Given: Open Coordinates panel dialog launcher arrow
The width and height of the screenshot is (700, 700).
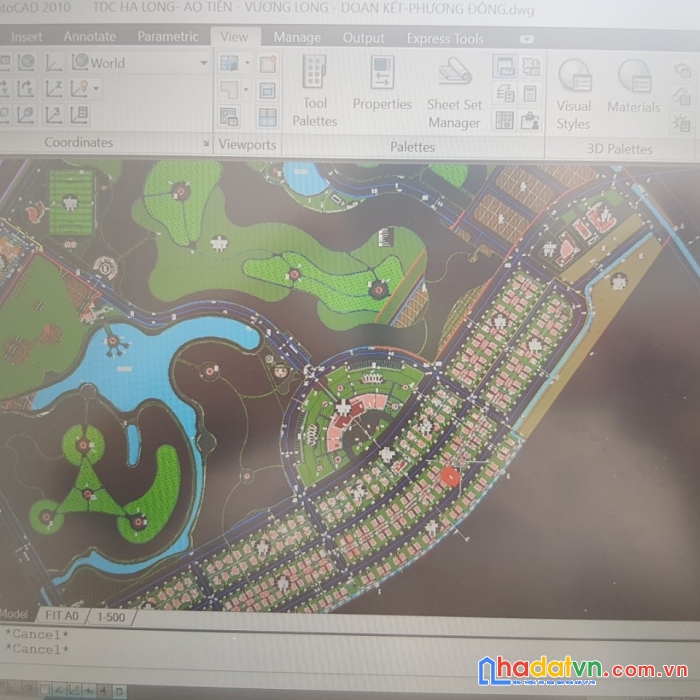Looking at the screenshot, I should click(206, 143).
